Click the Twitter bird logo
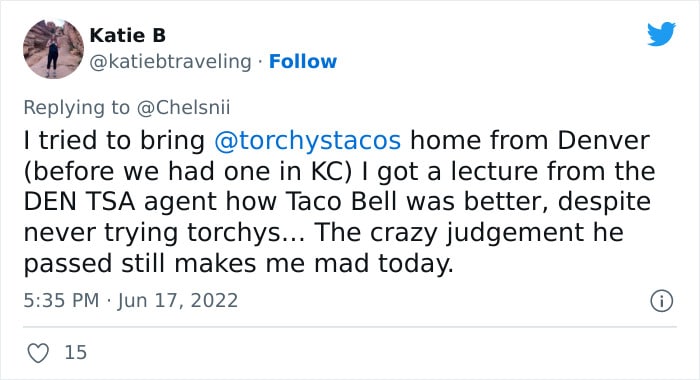The width and height of the screenshot is (700, 380). point(661,33)
